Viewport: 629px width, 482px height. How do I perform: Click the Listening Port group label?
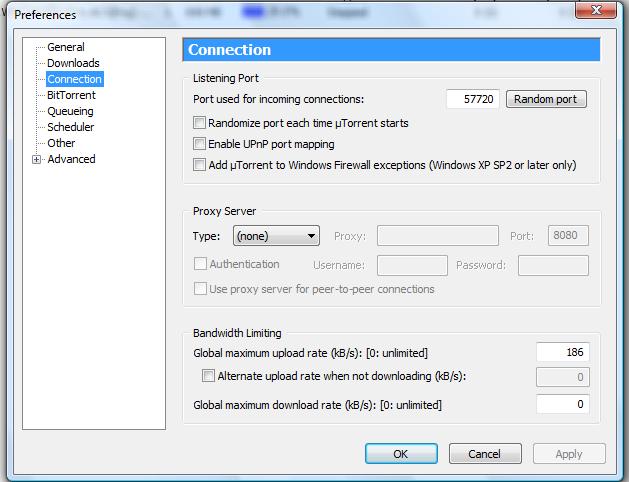[225, 78]
